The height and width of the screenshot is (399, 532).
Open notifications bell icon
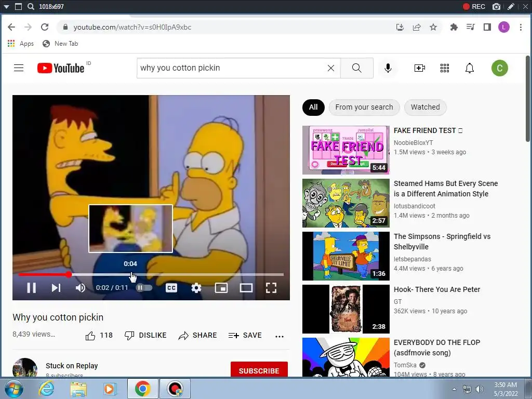pos(470,68)
